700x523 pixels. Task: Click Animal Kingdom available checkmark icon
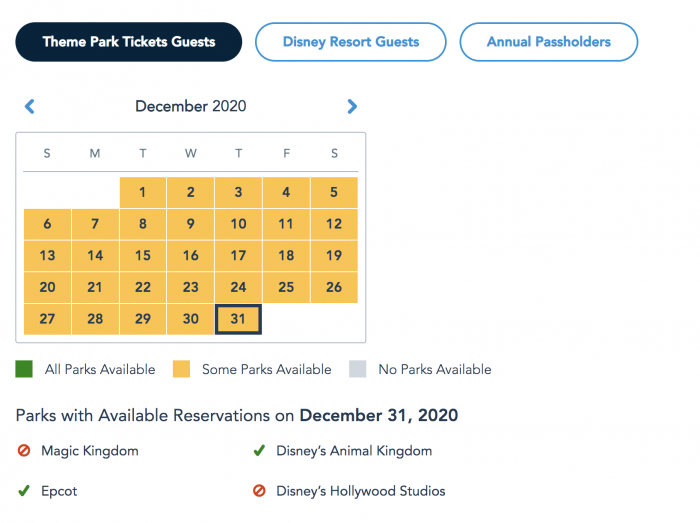click(259, 451)
